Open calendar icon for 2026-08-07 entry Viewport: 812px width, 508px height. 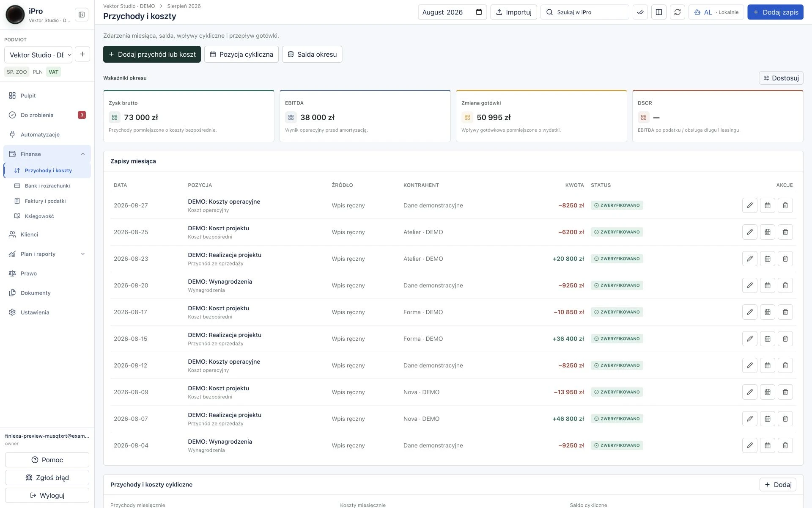coord(768,419)
